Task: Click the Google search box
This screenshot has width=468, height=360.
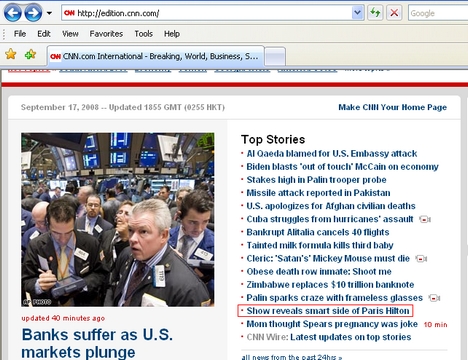Action: point(438,13)
